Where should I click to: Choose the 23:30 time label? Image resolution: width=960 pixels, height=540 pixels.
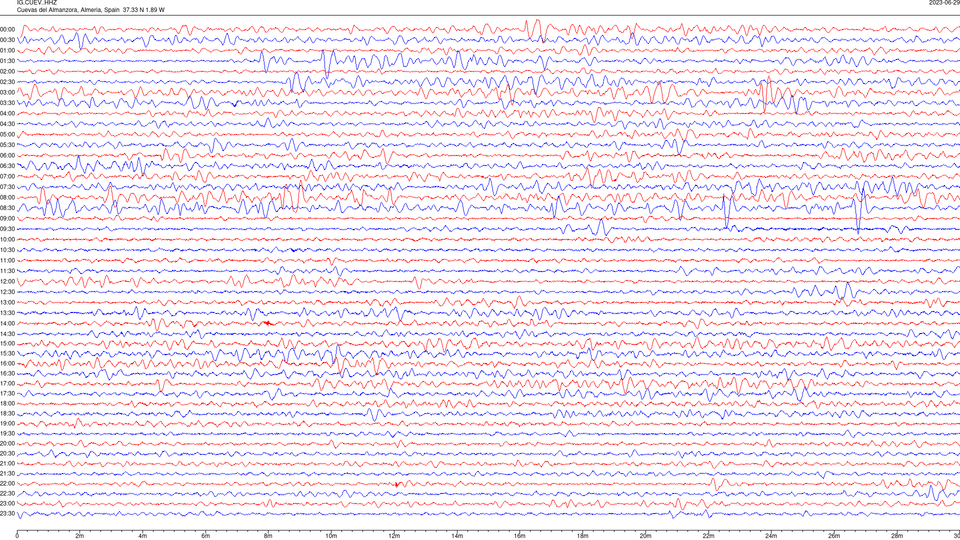click(7, 513)
